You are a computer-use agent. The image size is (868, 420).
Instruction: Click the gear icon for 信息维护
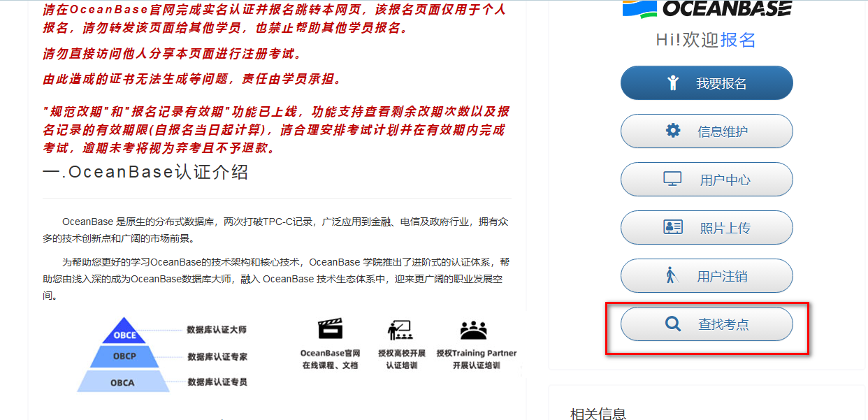pyautogui.click(x=672, y=131)
